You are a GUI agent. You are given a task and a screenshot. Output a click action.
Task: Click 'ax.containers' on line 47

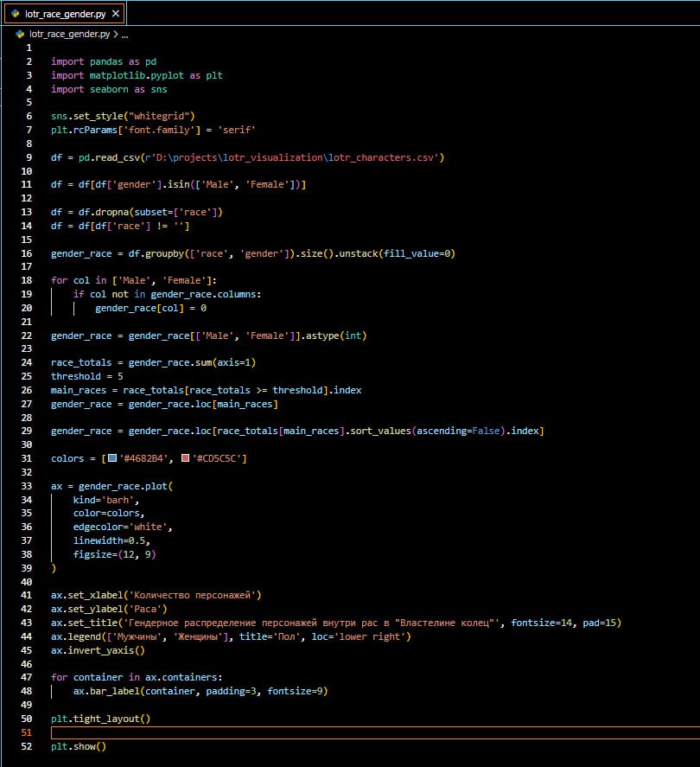tap(181, 677)
